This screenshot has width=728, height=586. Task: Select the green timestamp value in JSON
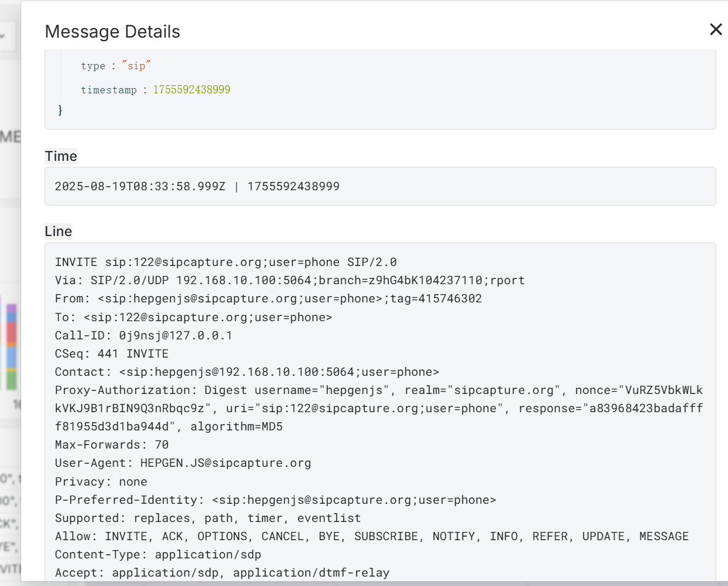point(192,90)
